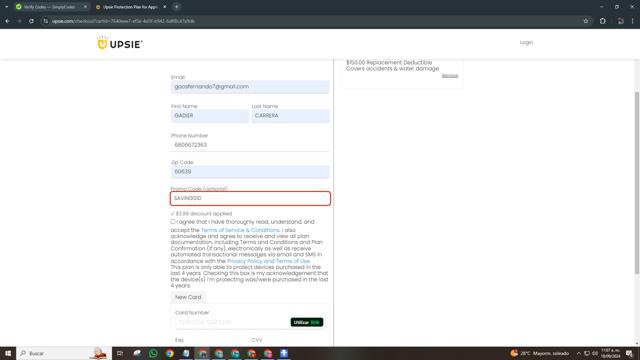The width and height of the screenshot is (640, 360).
Task: Open WhatsApp from the taskbar
Action: click(x=153, y=353)
